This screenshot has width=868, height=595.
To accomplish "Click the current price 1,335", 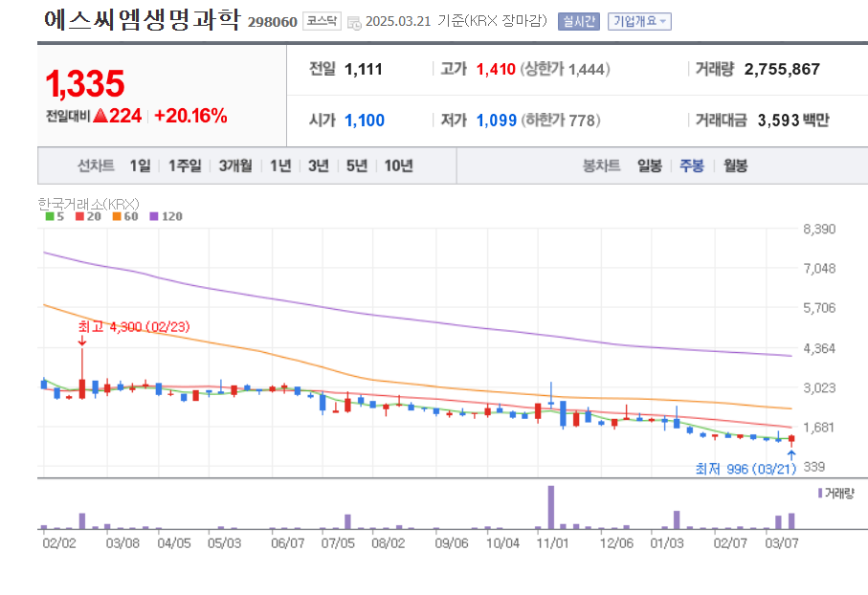I will click(x=85, y=83).
